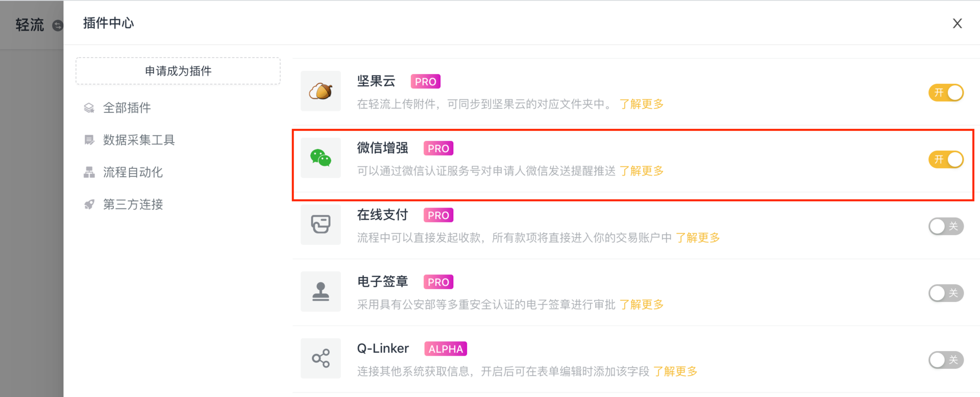Click the green WeChat 微信增强 icon

point(321,158)
